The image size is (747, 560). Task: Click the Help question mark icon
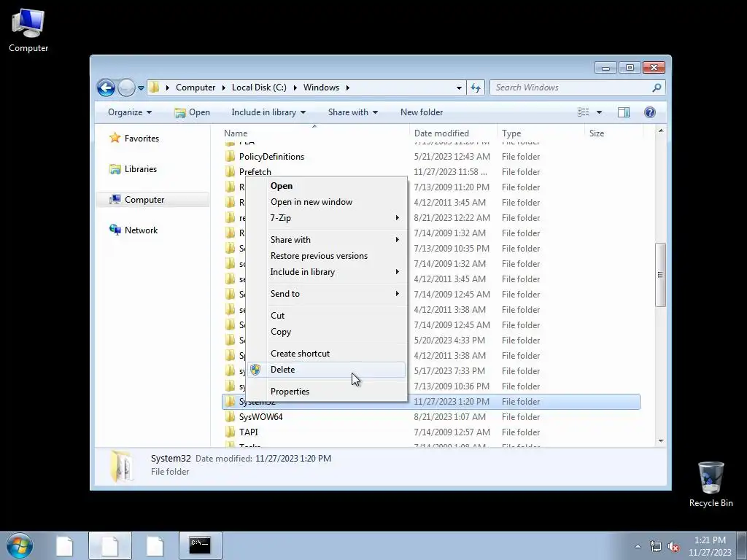click(650, 112)
